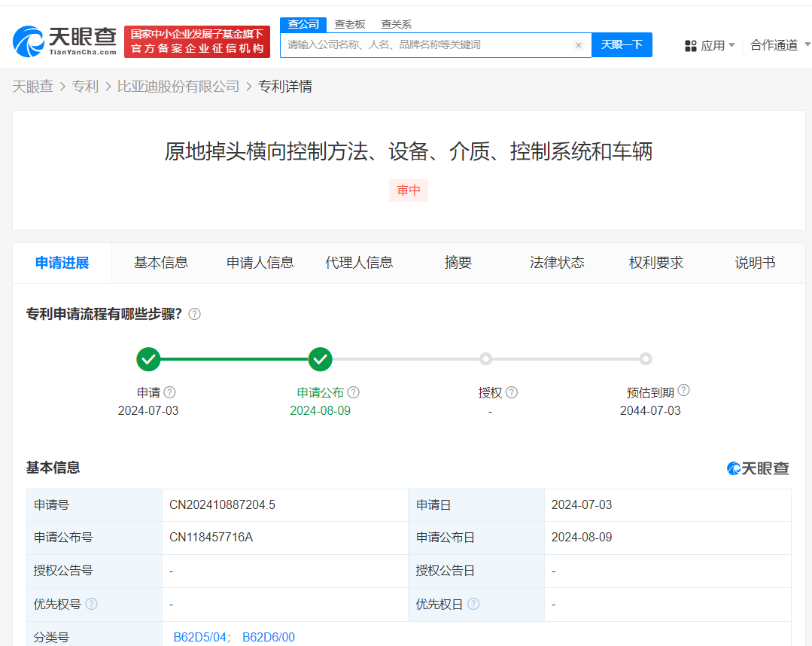Click the help icon next to 优先权号
812x646 pixels.
[90, 604]
